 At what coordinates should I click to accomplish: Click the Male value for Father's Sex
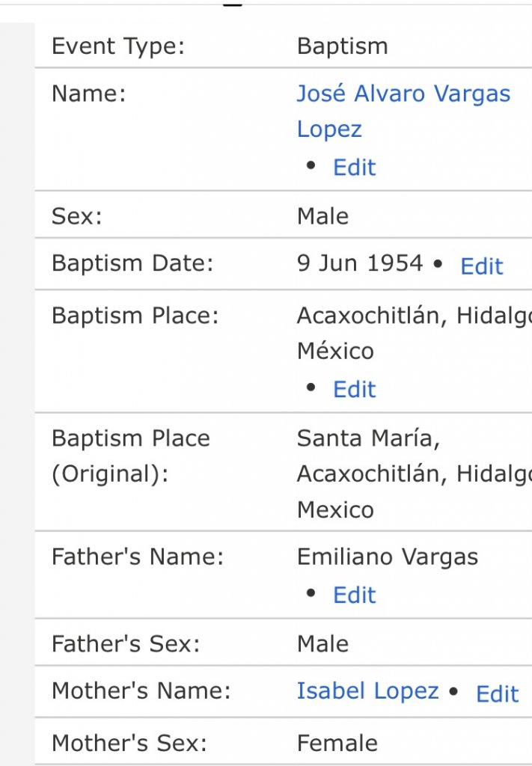(322, 644)
